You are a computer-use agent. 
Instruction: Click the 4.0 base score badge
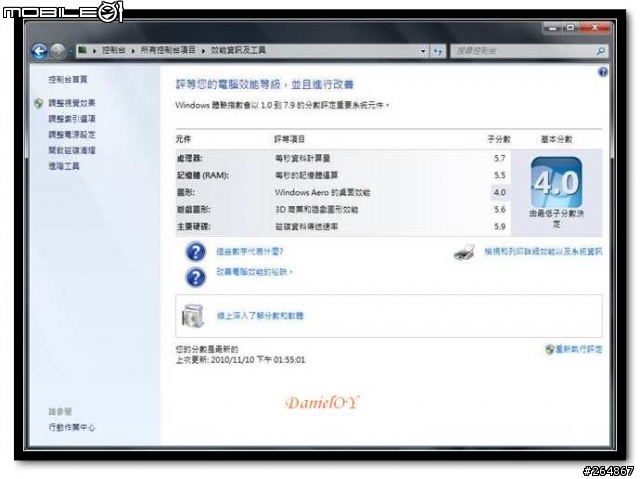tap(556, 182)
